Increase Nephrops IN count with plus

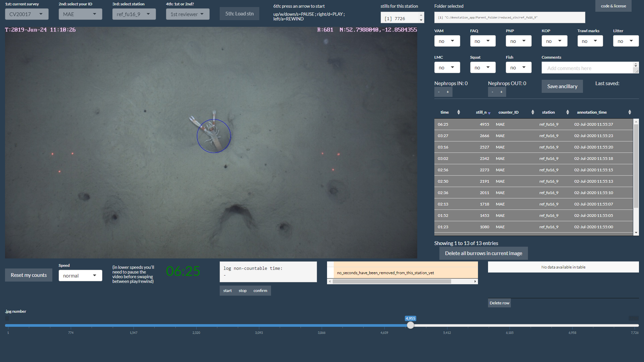pos(447,92)
